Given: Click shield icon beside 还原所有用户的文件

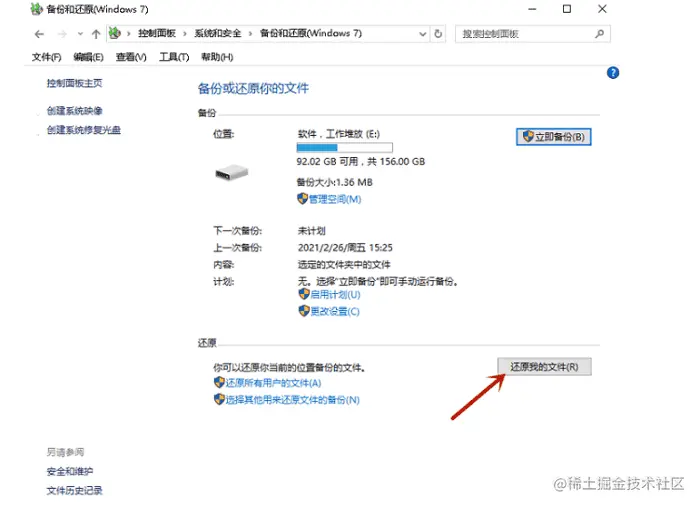Looking at the screenshot, I should 219,382.
